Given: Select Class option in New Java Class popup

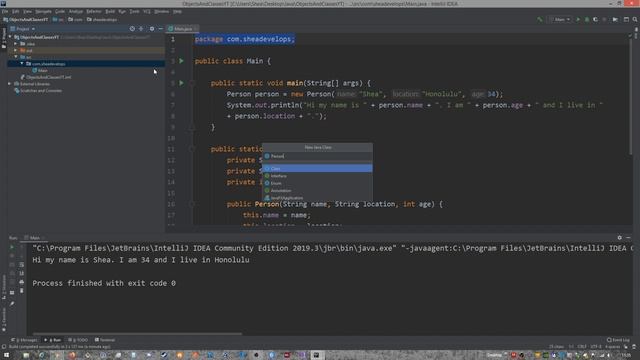Looking at the screenshot, I should pos(317,168).
